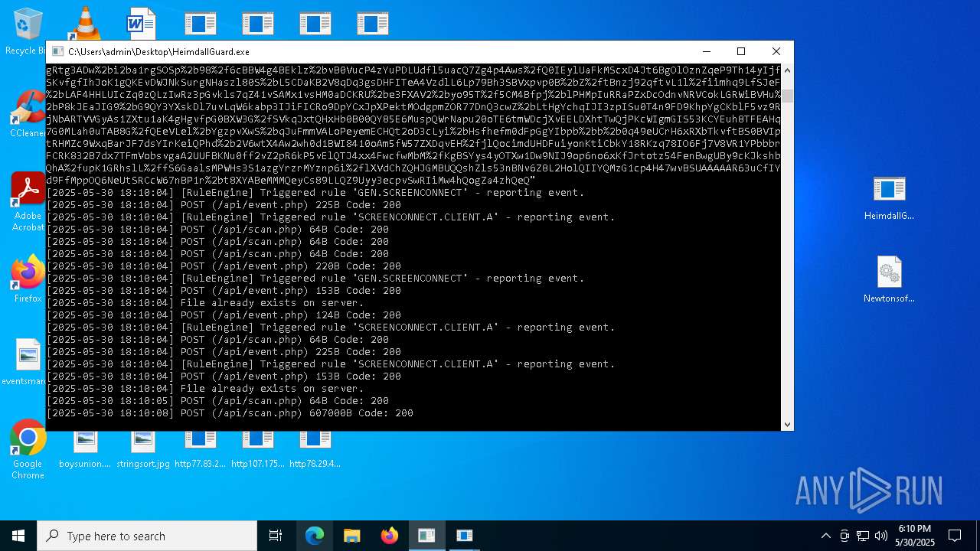Launch Firefox from the desktop shortcut

[x=28, y=279]
